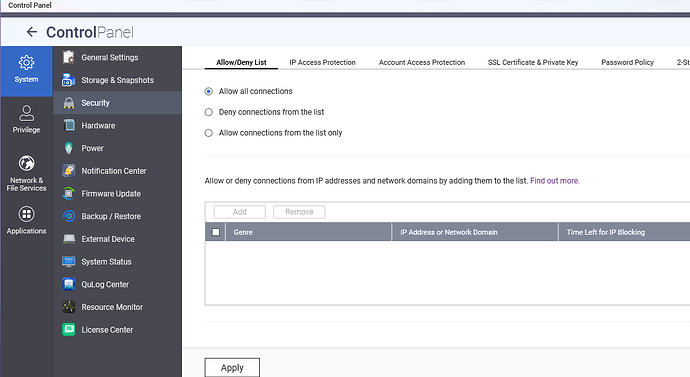Open Notification Center menu label
Image resolution: width=690 pixels, height=377 pixels.
click(x=114, y=171)
